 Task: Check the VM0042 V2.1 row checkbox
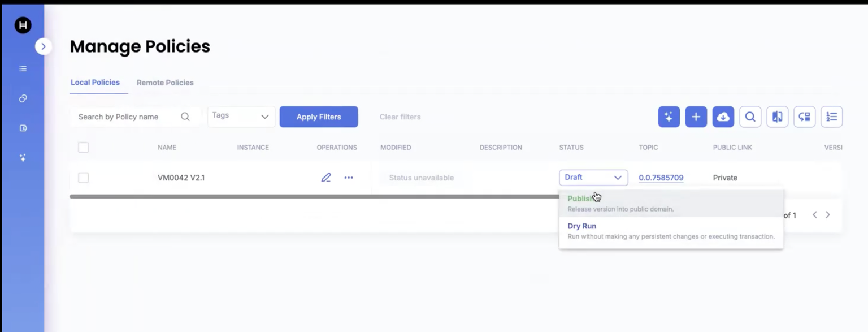[84, 178]
